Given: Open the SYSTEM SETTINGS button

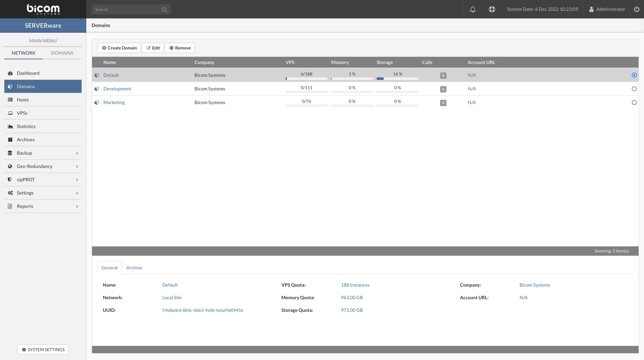Looking at the screenshot, I should (x=43, y=350).
